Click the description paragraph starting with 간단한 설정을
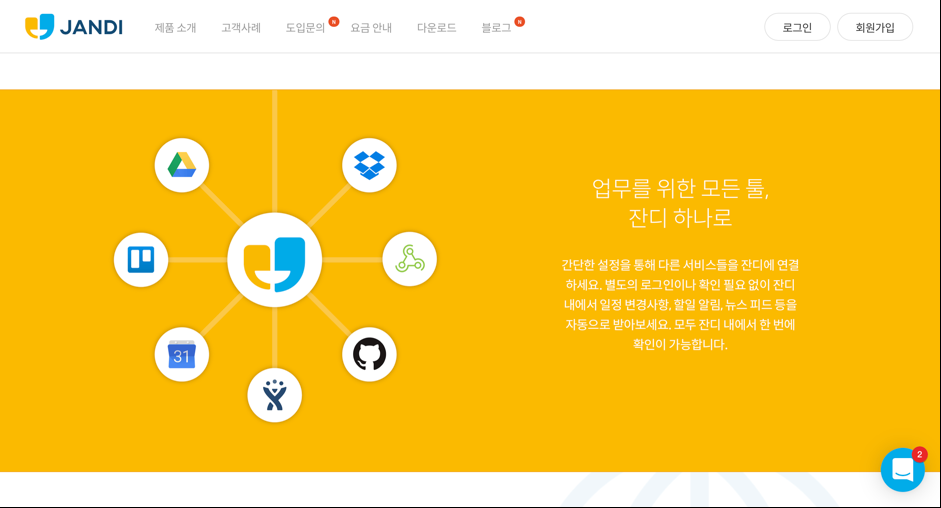This screenshot has height=508, width=941. pyautogui.click(x=680, y=304)
